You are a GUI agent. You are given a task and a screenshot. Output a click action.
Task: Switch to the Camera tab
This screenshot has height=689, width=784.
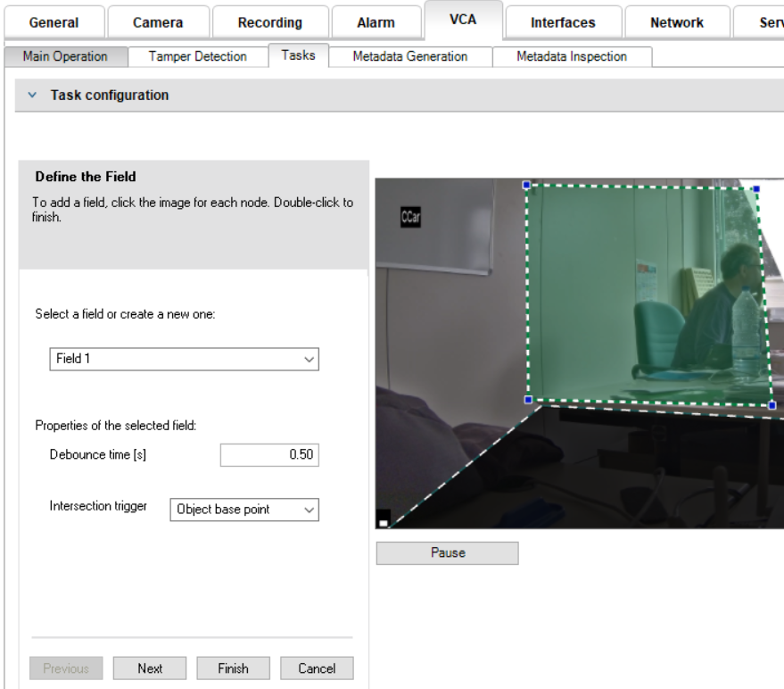[x=158, y=22]
